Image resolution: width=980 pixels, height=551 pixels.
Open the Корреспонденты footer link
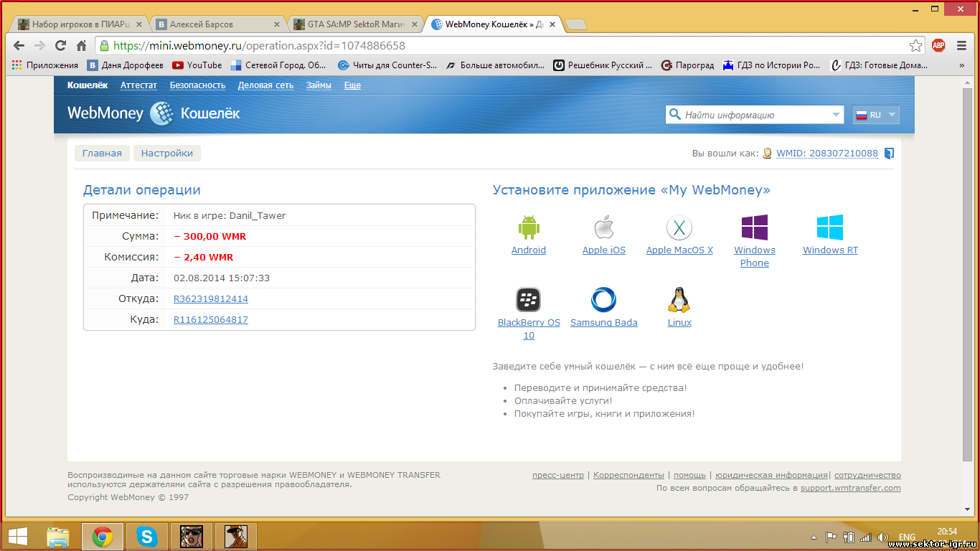[628, 475]
